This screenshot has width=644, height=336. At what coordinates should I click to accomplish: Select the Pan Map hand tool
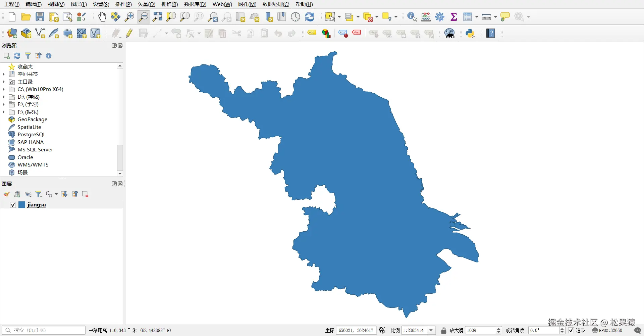click(102, 17)
